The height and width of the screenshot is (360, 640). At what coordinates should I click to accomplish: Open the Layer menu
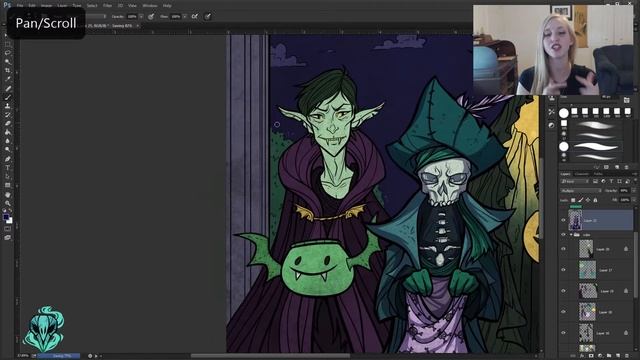(x=62, y=6)
